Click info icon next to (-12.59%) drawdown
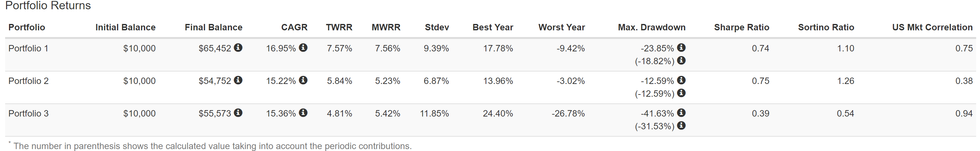Screen dimensions: 980x151 [x=681, y=93]
